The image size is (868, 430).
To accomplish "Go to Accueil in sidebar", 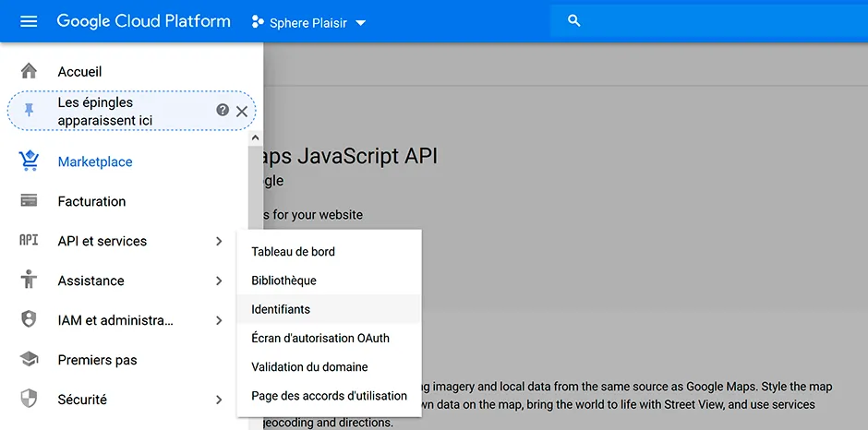I will 79,72.
